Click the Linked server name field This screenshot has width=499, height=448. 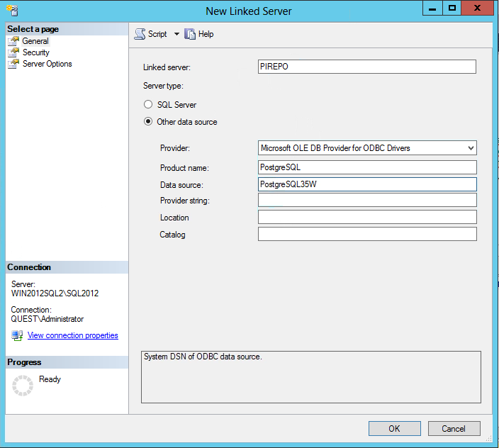pyautogui.click(x=367, y=67)
